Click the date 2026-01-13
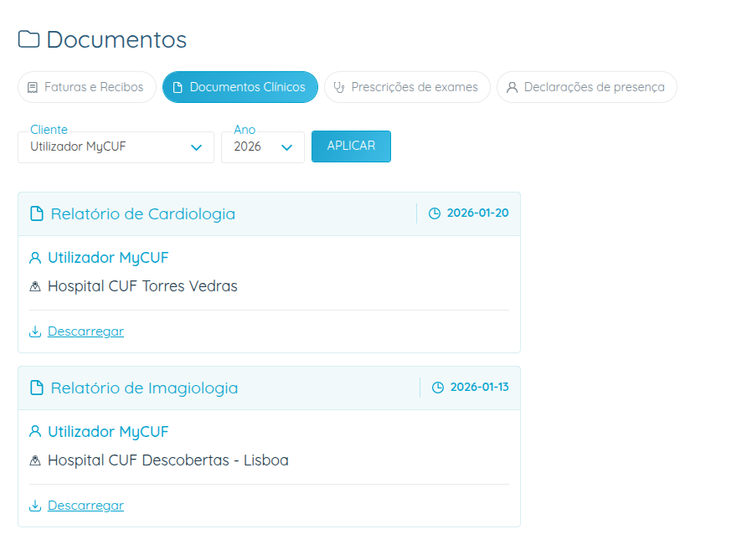 click(x=480, y=387)
